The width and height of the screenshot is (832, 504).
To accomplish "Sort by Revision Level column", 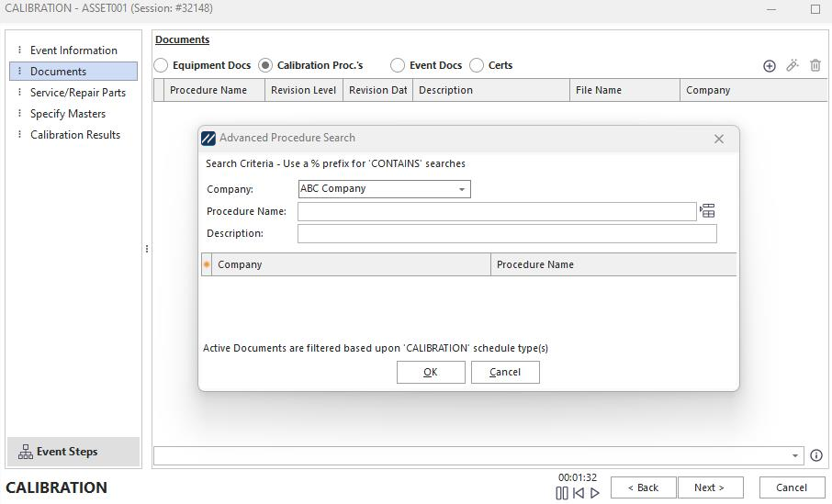I will 304,90.
